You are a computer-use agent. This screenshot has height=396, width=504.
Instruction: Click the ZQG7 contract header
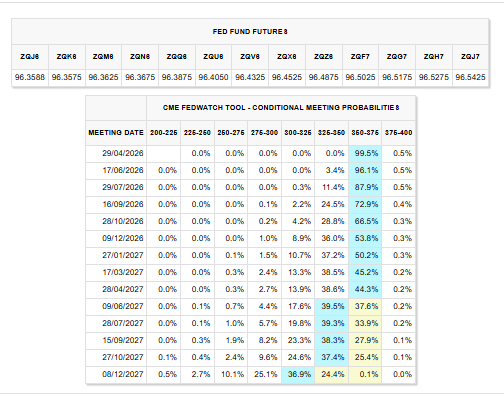point(397,57)
